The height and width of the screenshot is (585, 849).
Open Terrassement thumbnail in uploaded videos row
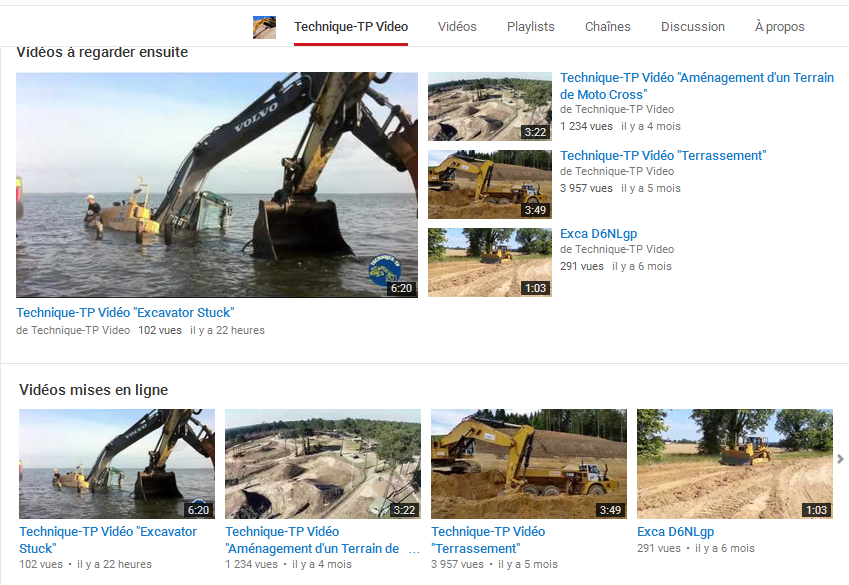[528, 464]
